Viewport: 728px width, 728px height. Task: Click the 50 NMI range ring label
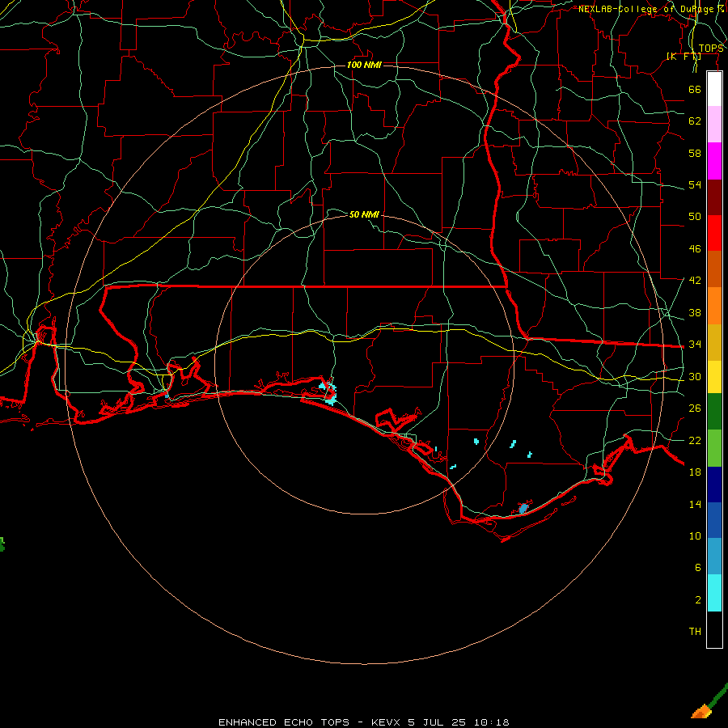click(364, 214)
